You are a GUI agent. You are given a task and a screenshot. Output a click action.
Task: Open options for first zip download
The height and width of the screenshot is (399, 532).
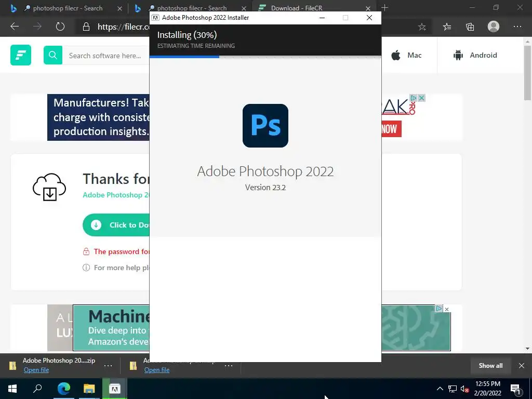point(108,366)
